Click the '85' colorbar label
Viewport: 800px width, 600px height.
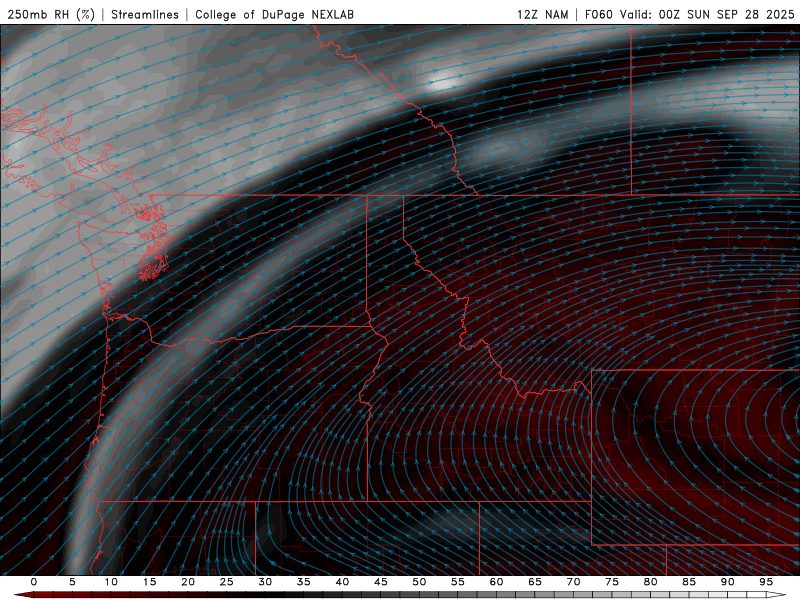pos(689,582)
